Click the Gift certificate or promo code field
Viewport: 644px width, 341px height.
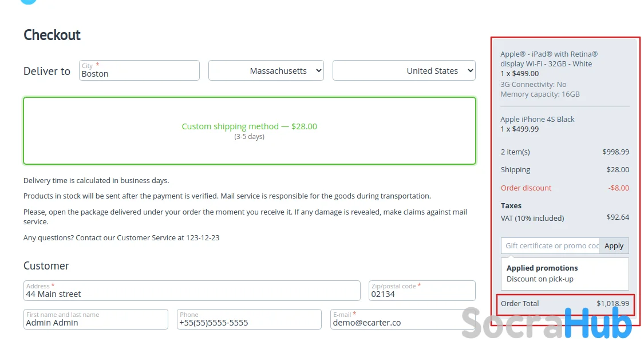pos(550,246)
